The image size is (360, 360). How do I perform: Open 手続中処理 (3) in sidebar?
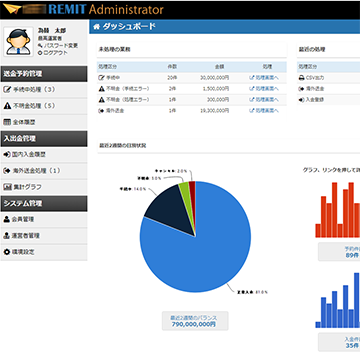click(x=44, y=90)
